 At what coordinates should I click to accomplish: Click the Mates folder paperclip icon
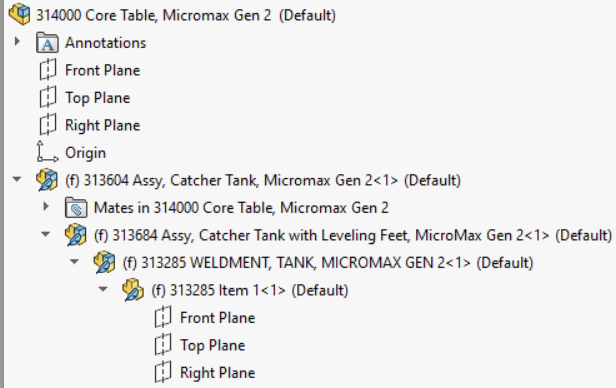pos(76,207)
